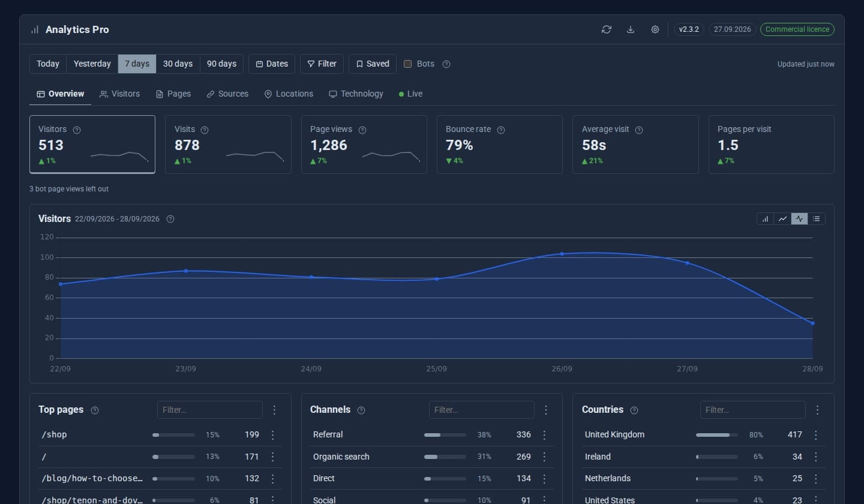864x504 pixels.
Task: Select the Bounce rate stat card
Action: coord(500,145)
